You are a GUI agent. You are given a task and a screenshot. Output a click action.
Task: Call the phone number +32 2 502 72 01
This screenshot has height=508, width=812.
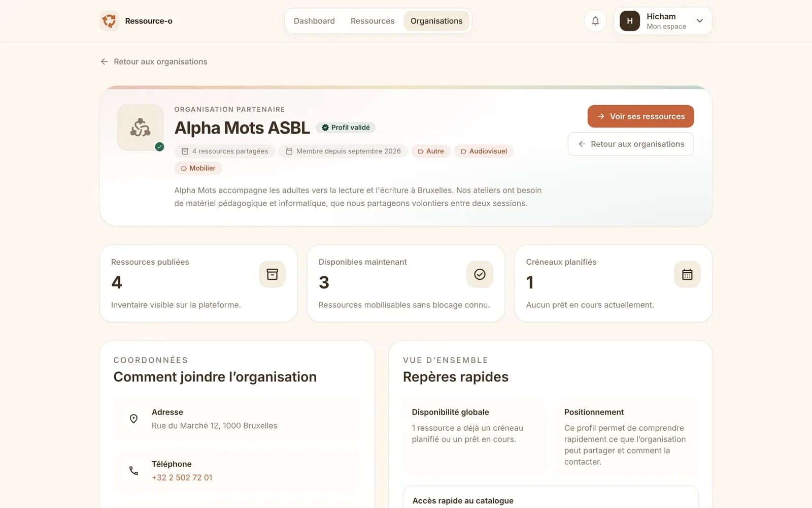pyautogui.click(x=182, y=478)
